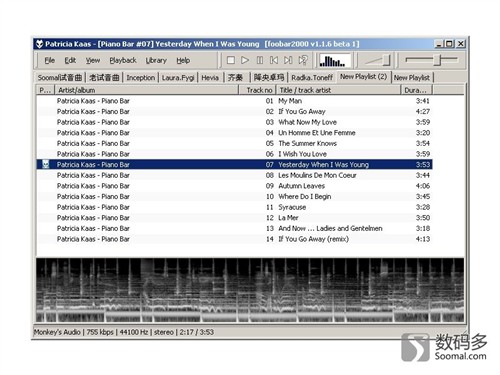Click duration 4:13 of track 14
This screenshot has width=500, height=375.
(x=423, y=239)
